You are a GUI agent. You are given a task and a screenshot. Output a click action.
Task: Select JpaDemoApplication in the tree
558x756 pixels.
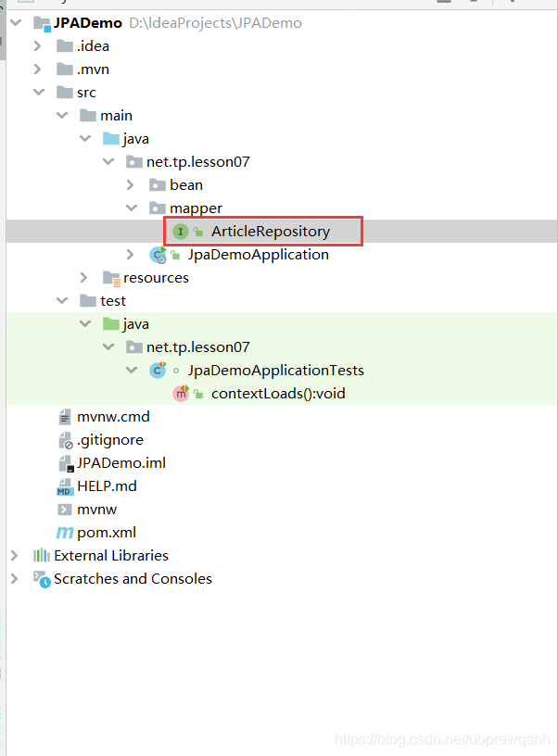coord(259,255)
